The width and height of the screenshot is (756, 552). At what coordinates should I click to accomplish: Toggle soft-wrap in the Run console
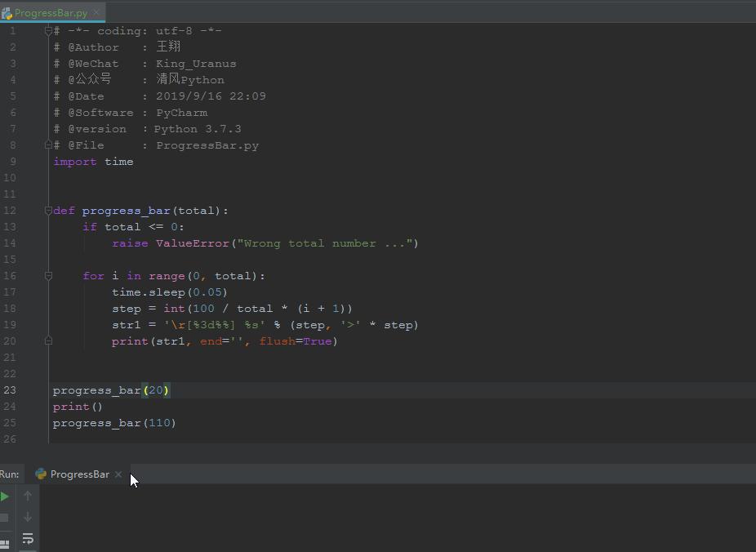coord(28,538)
